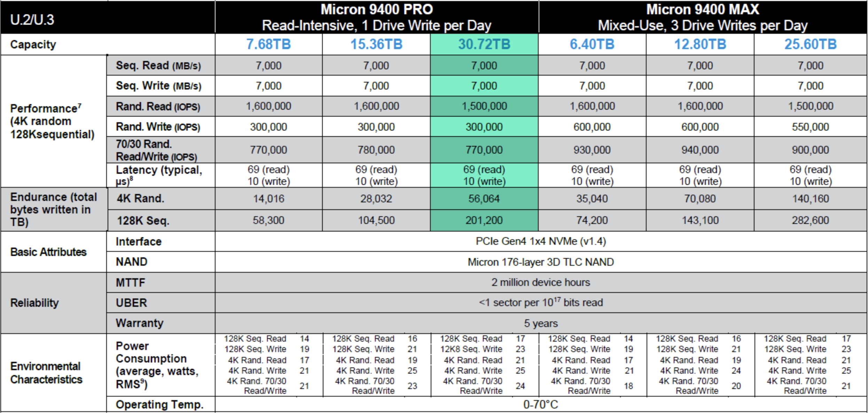Click the 780,000 mixed IOPS value

[376, 150]
